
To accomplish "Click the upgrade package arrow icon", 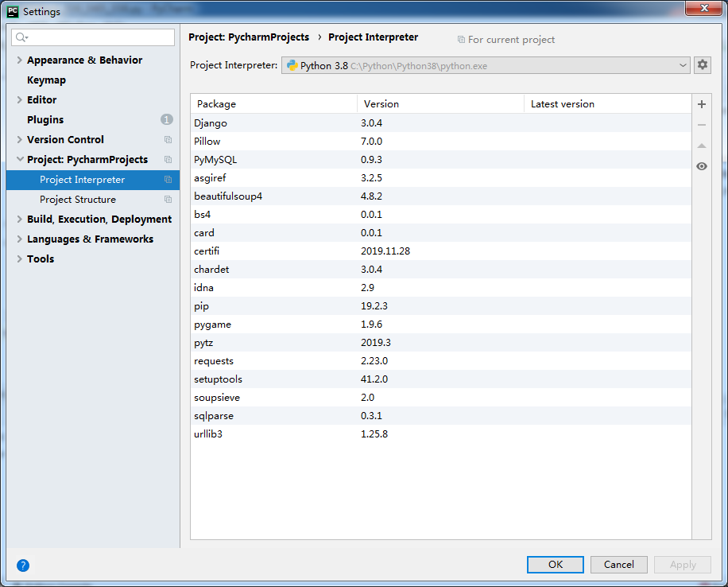I will 702,146.
